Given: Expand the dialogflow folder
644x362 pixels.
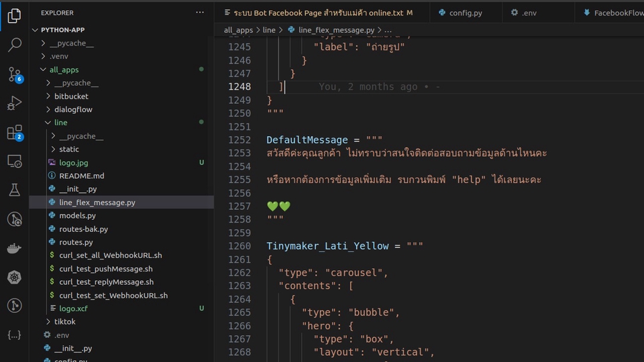Looking at the screenshot, I should pos(48,109).
